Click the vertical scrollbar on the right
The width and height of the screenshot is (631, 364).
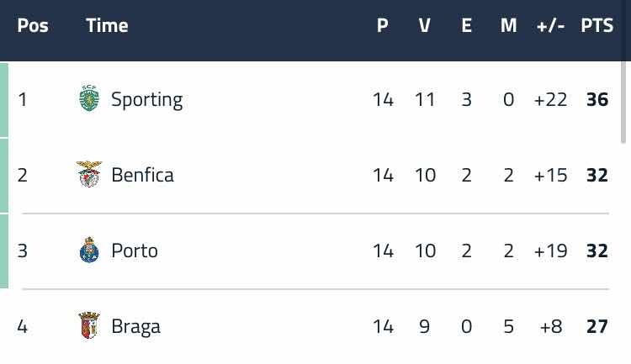[623, 101]
